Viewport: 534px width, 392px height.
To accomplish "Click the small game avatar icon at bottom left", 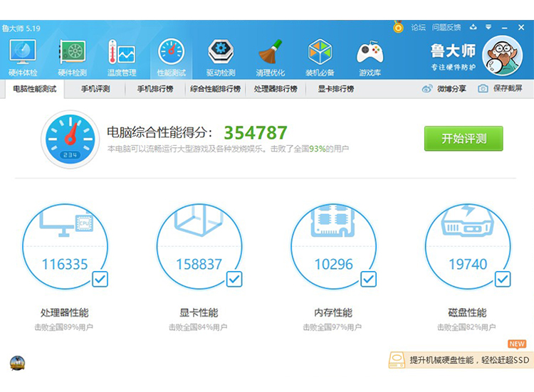I will [x=17, y=363].
